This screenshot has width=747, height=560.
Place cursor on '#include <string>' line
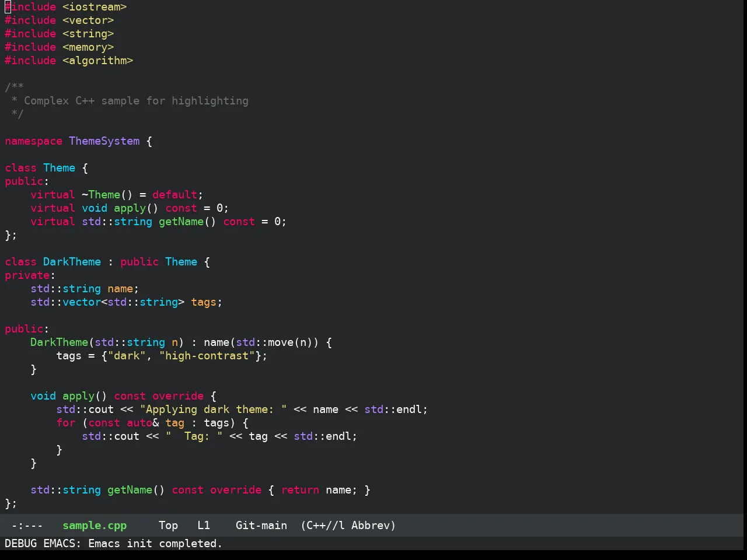point(60,34)
